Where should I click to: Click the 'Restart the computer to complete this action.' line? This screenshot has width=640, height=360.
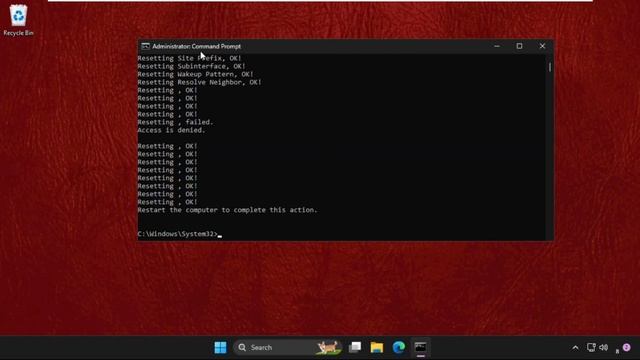coord(227,210)
